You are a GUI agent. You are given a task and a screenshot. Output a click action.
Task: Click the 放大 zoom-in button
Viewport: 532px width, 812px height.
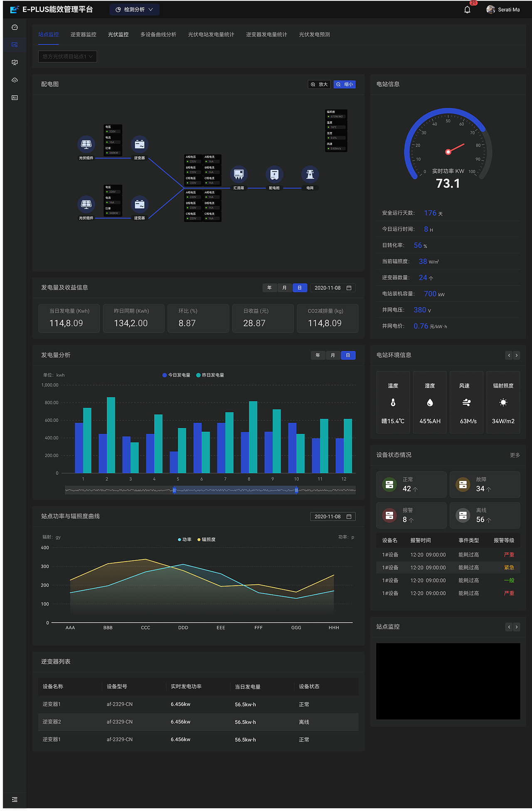(319, 84)
